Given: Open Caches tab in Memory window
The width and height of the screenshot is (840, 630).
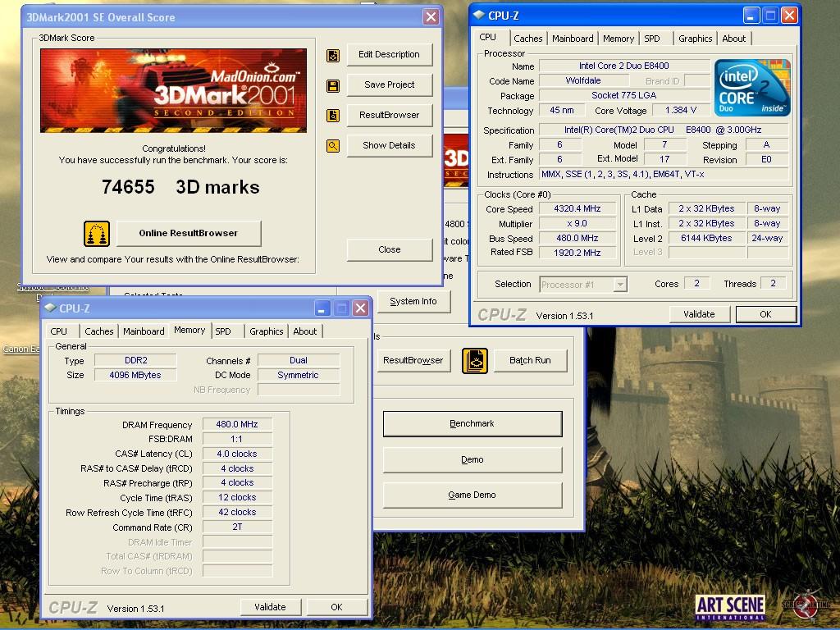Looking at the screenshot, I should [99, 331].
